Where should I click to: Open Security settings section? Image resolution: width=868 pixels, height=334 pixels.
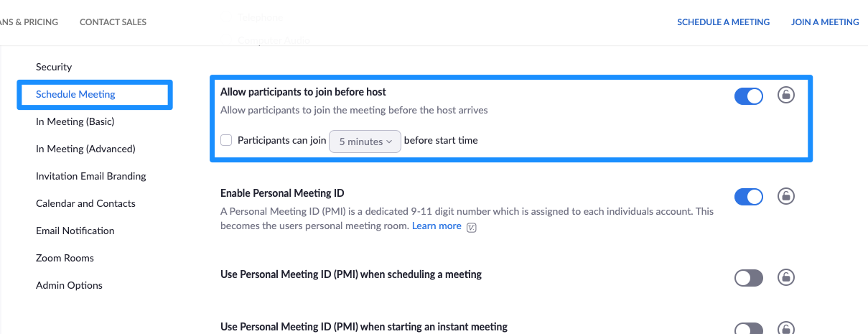tap(54, 67)
